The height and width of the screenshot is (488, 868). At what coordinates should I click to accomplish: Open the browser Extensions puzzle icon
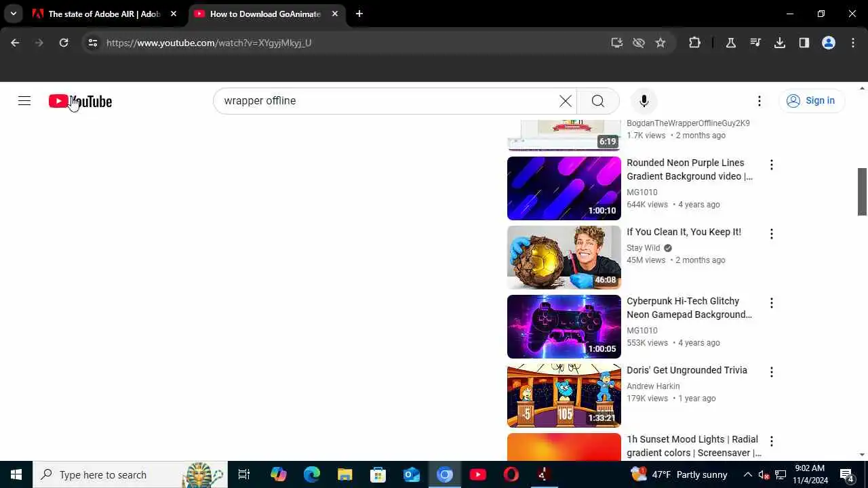[695, 43]
